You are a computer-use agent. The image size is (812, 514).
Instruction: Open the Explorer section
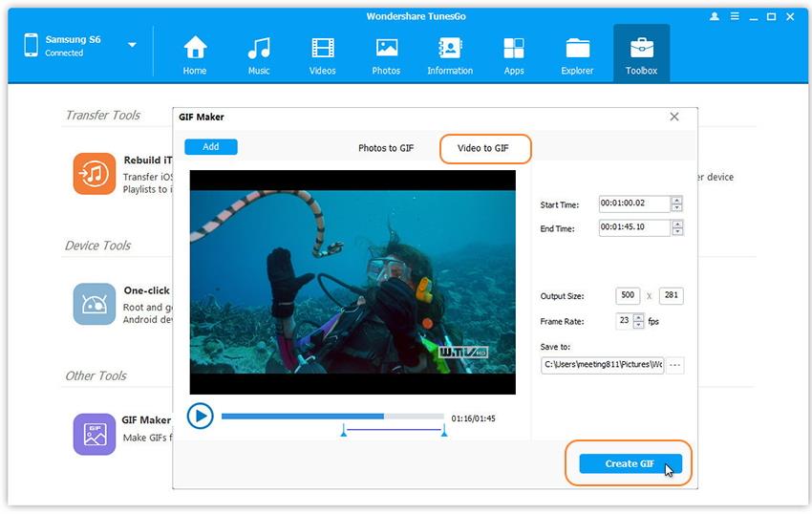[577, 54]
